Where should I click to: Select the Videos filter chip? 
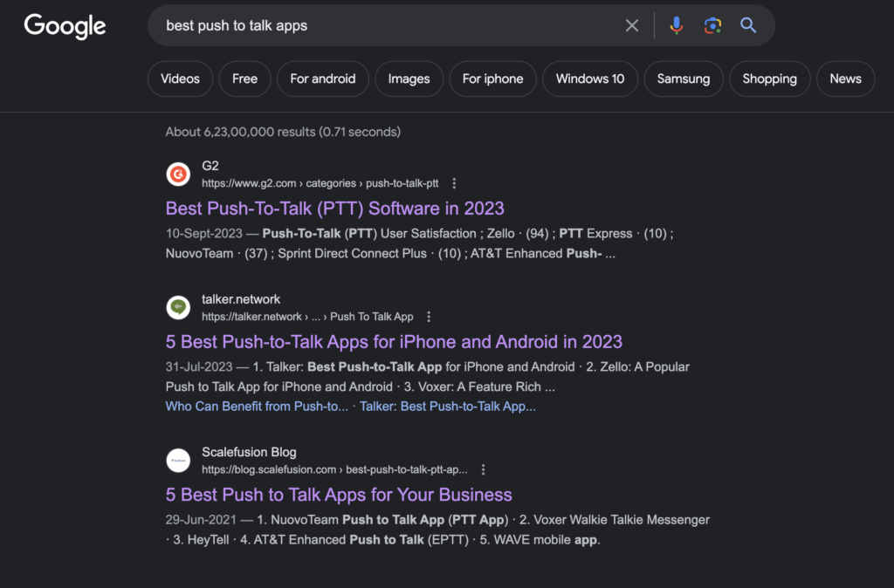[x=180, y=79]
